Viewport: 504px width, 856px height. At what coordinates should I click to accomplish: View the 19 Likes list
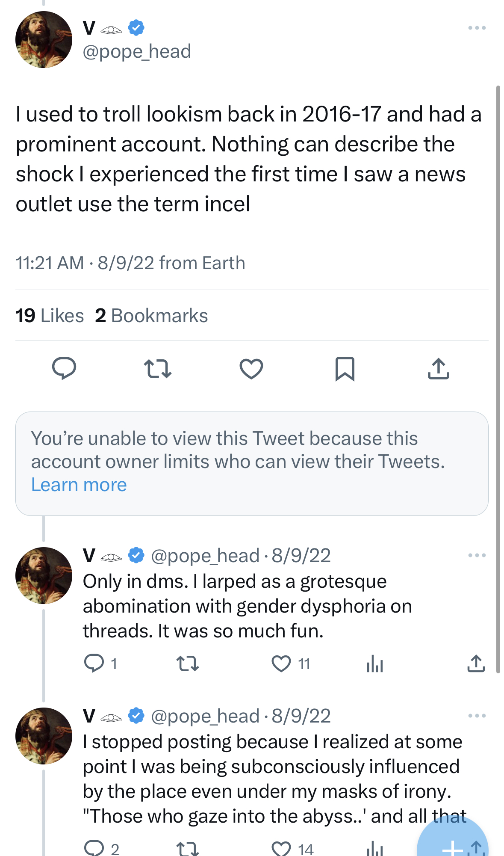(50, 316)
